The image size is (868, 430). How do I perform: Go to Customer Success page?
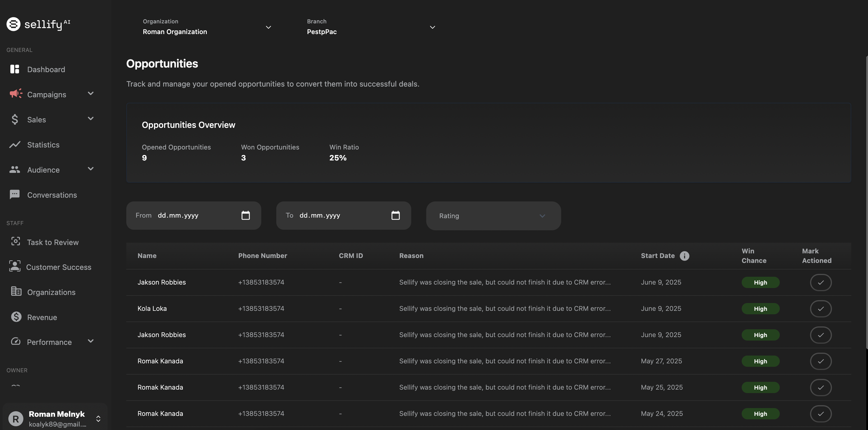tap(58, 267)
